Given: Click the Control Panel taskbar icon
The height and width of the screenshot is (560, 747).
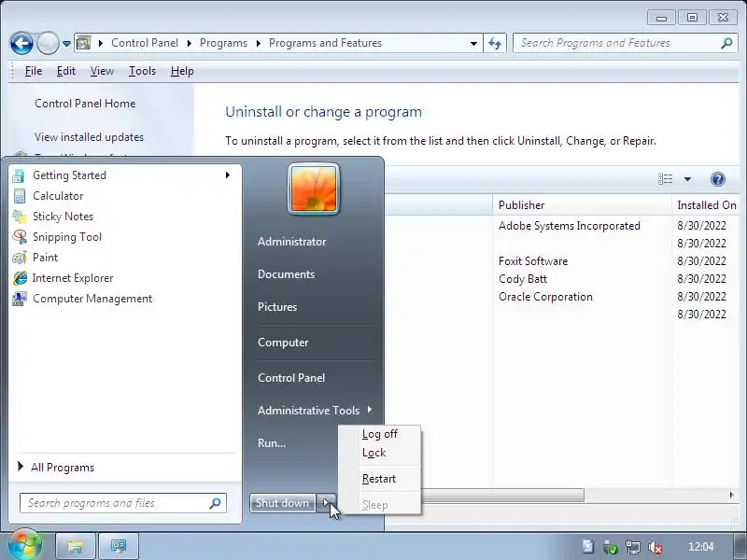Looking at the screenshot, I should pyautogui.click(x=119, y=546).
